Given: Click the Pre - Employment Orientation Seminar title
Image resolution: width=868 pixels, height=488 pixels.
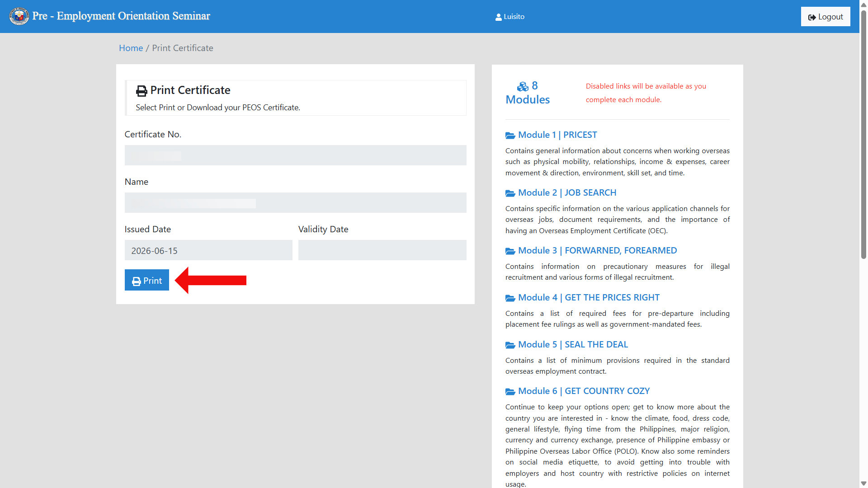Looking at the screenshot, I should coord(121,16).
